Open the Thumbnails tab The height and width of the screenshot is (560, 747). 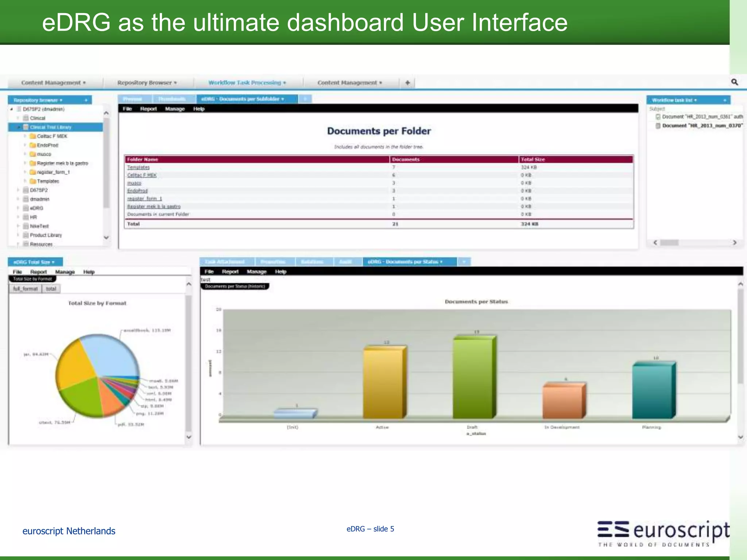(x=172, y=99)
